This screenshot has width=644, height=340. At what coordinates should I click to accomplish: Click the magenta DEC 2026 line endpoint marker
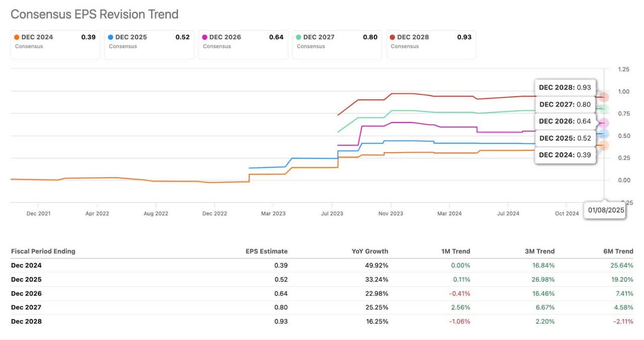click(604, 123)
